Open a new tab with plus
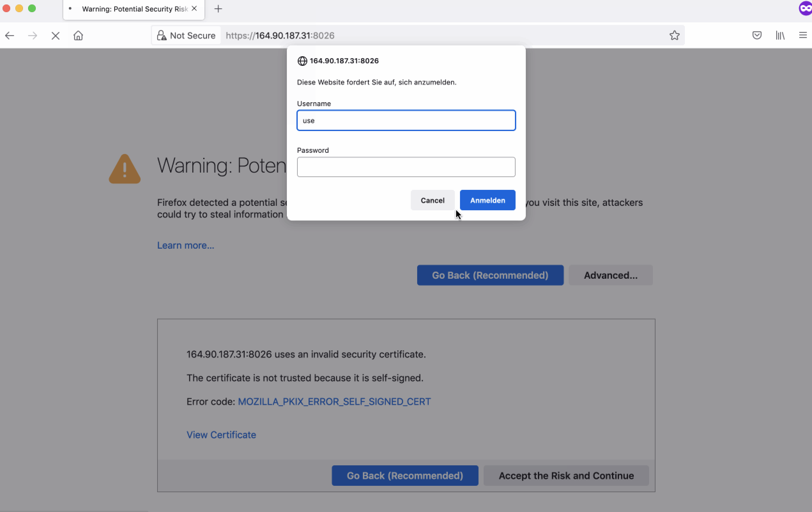This screenshot has width=812, height=512. coord(218,9)
